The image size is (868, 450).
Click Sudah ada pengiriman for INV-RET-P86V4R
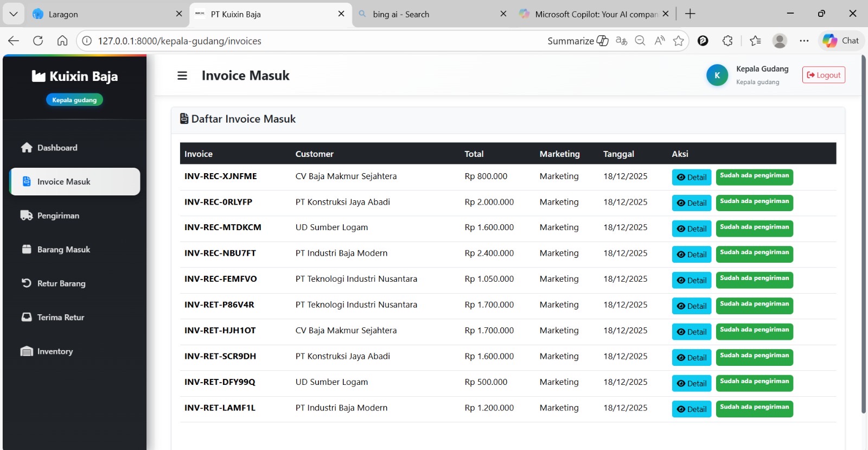pyautogui.click(x=754, y=306)
